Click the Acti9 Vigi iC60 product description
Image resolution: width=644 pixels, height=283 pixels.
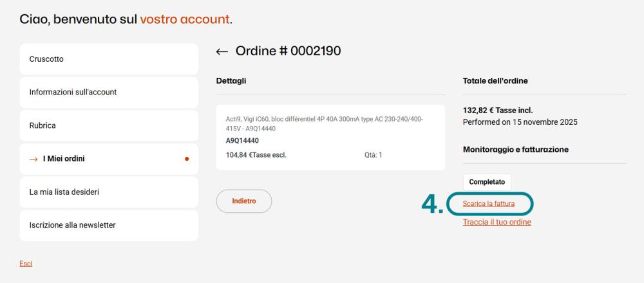324,124
